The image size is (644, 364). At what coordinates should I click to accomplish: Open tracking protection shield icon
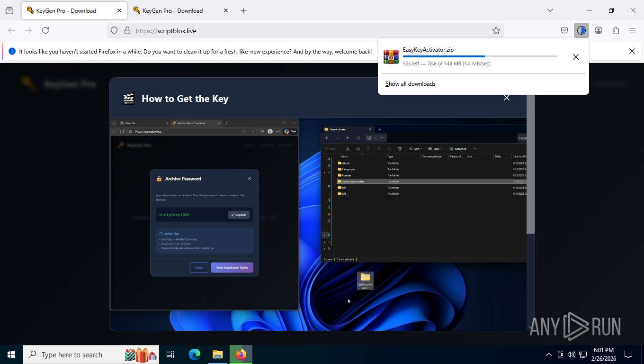(114, 30)
